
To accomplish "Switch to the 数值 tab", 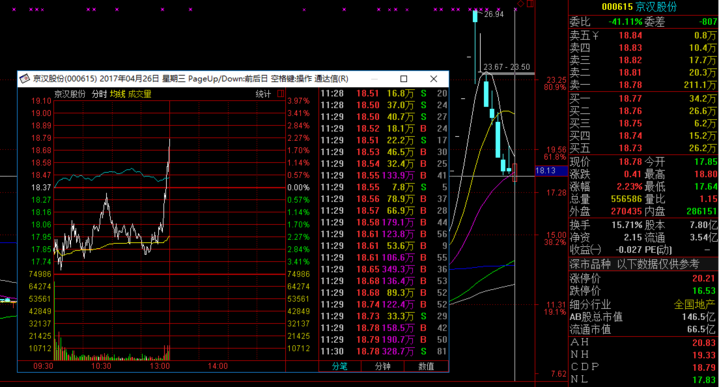I will pyautogui.click(x=426, y=366).
